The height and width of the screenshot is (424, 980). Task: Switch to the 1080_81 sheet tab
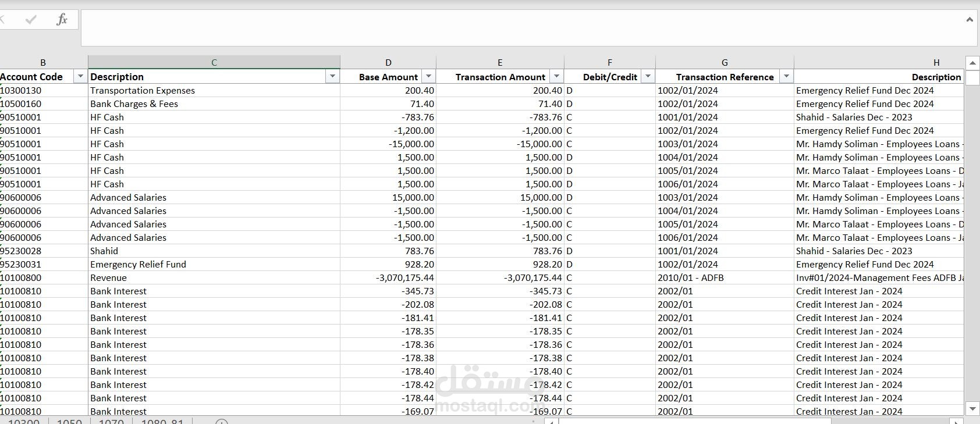pos(162,421)
